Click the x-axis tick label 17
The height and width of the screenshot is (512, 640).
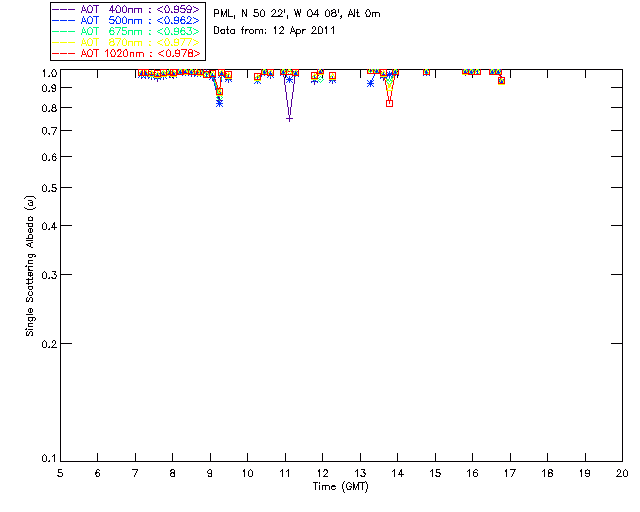point(510,473)
